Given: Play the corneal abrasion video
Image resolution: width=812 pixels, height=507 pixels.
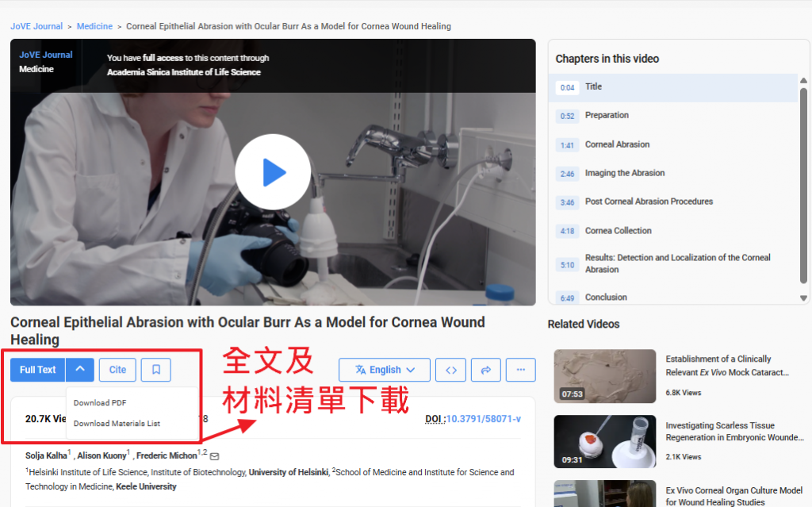Looking at the screenshot, I should coord(273,172).
